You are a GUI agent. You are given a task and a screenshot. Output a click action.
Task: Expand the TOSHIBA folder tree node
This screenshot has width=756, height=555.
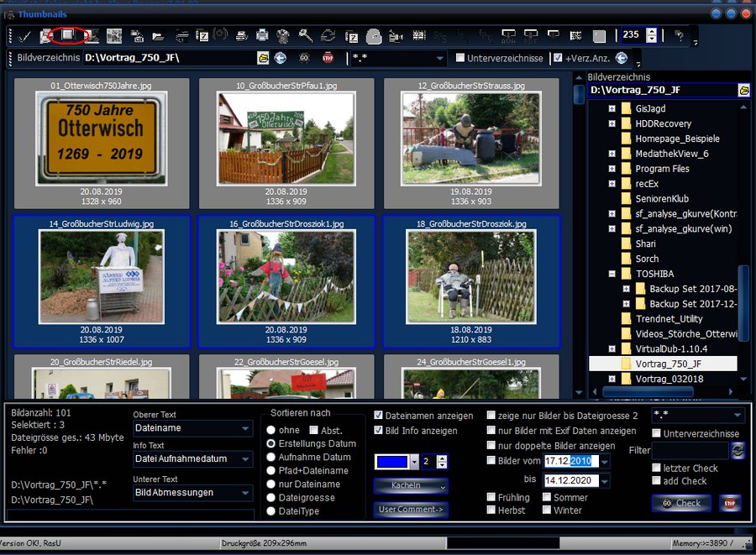(613, 274)
